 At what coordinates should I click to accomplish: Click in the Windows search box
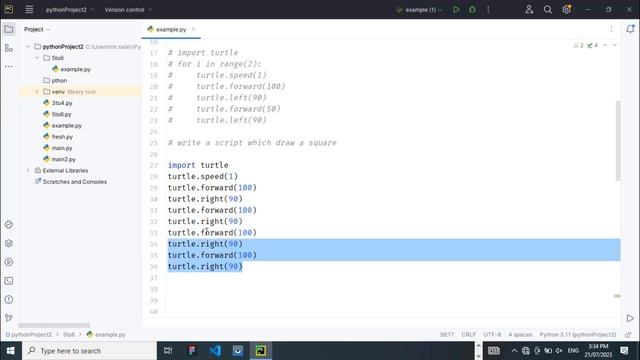(89, 351)
